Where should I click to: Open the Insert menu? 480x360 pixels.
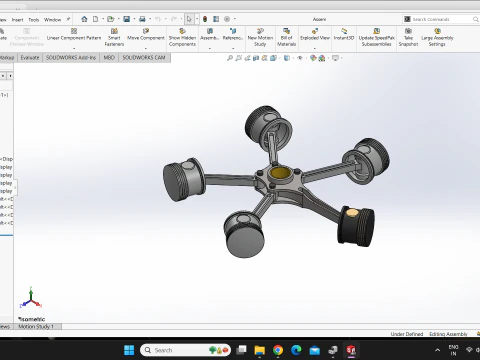click(17, 20)
